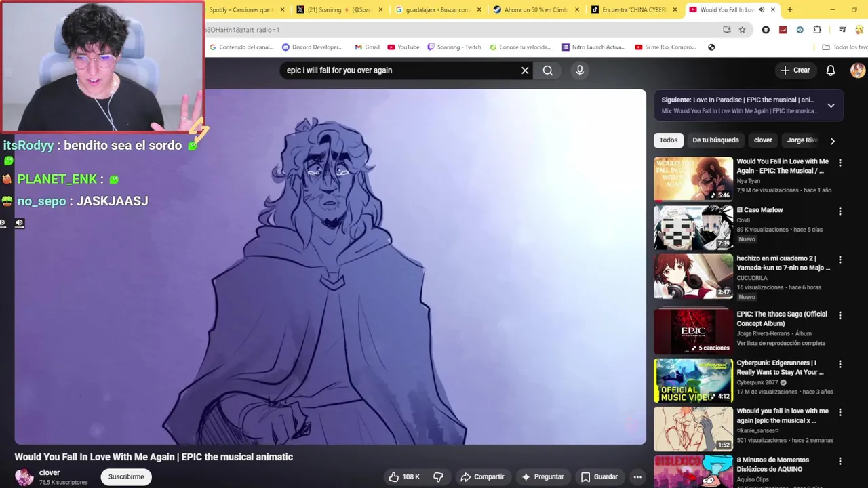Image resolution: width=868 pixels, height=488 pixels.
Task: Open the account avatar menu
Action: click(857, 70)
